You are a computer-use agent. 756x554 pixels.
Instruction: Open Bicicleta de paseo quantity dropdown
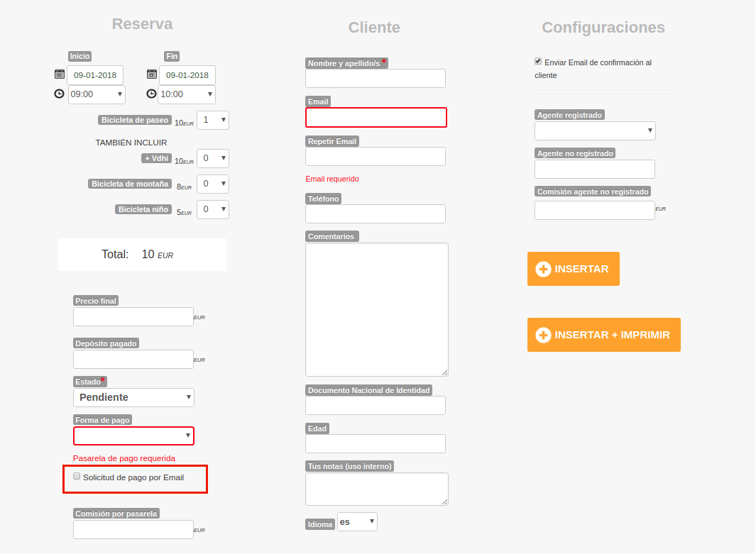(213, 120)
